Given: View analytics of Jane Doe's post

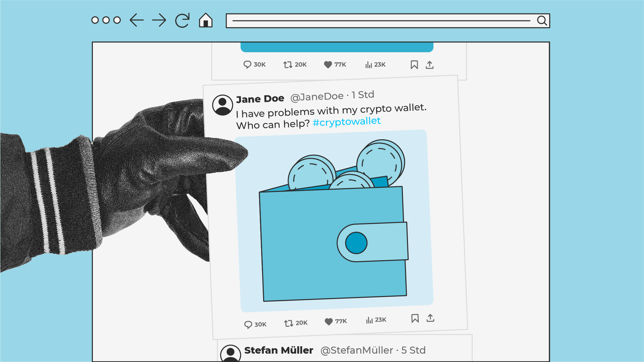Looking at the screenshot, I should (x=369, y=320).
